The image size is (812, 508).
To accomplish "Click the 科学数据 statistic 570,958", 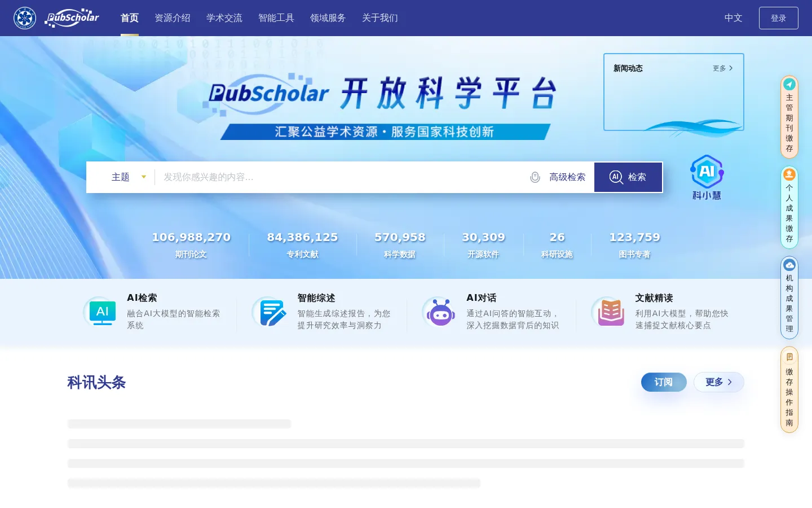I will (400, 244).
